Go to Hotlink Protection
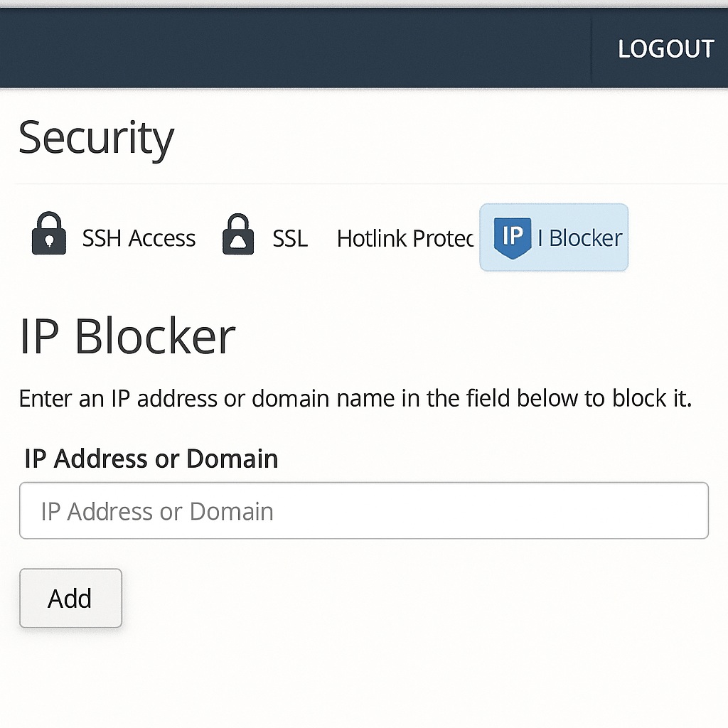This screenshot has height=728, width=728. pos(405,238)
